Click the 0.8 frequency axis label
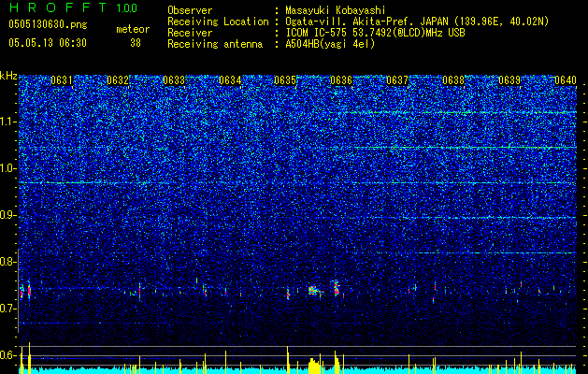Viewport: 588px width, 374px height. click(7, 262)
